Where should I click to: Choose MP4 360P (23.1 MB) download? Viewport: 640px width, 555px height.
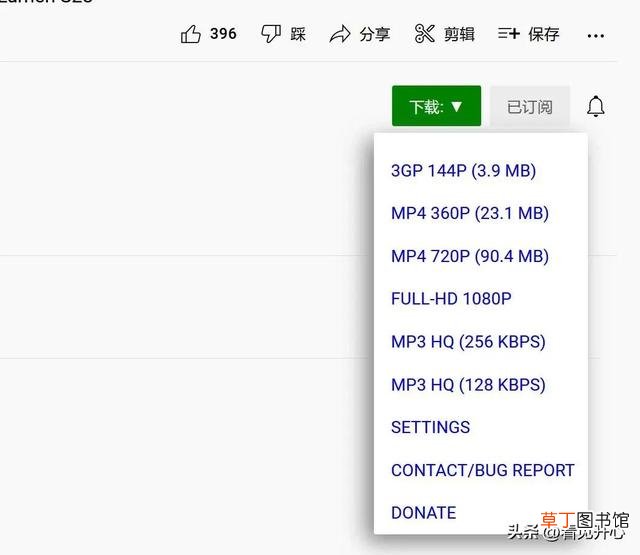click(x=470, y=213)
